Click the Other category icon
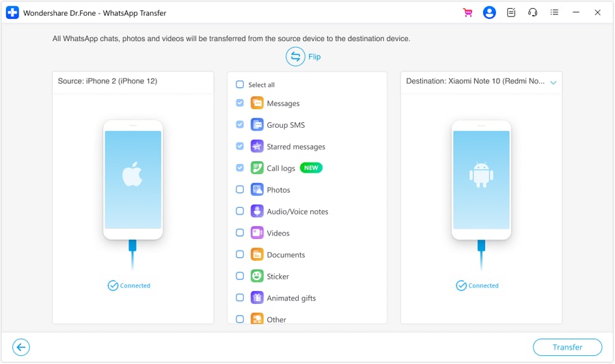The width and height of the screenshot is (615, 364). 257,318
